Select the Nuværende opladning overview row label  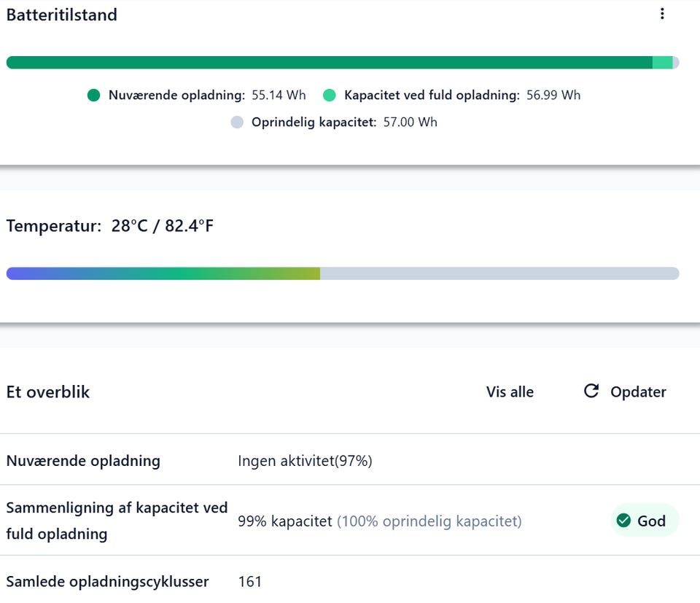83,461
